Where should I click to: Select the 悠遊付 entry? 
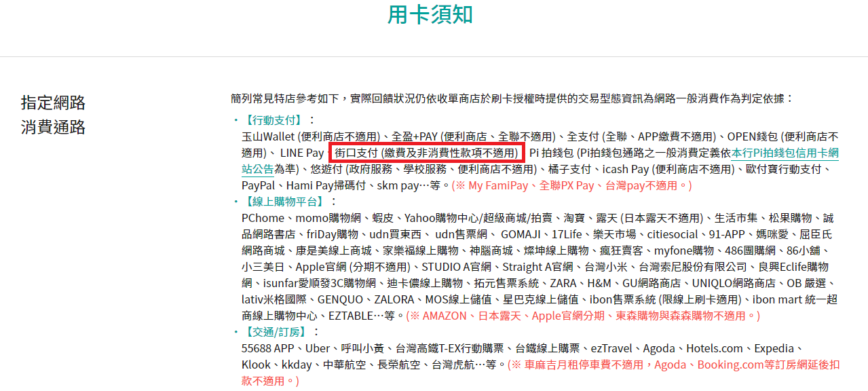click(326, 169)
